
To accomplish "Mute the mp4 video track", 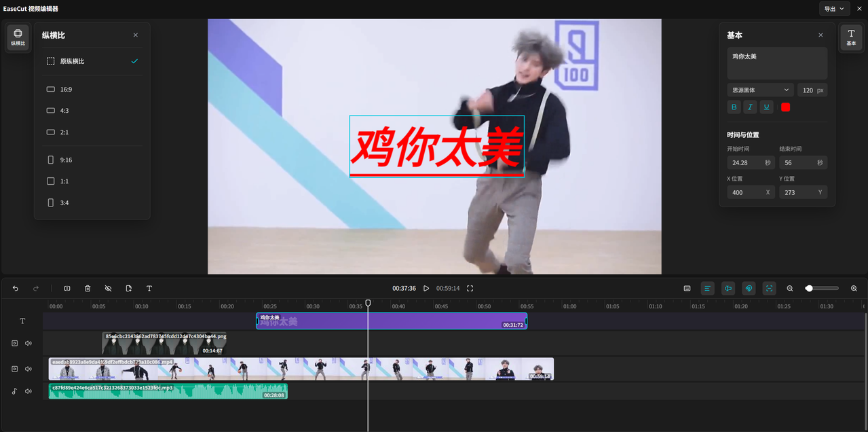I will coord(29,369).
